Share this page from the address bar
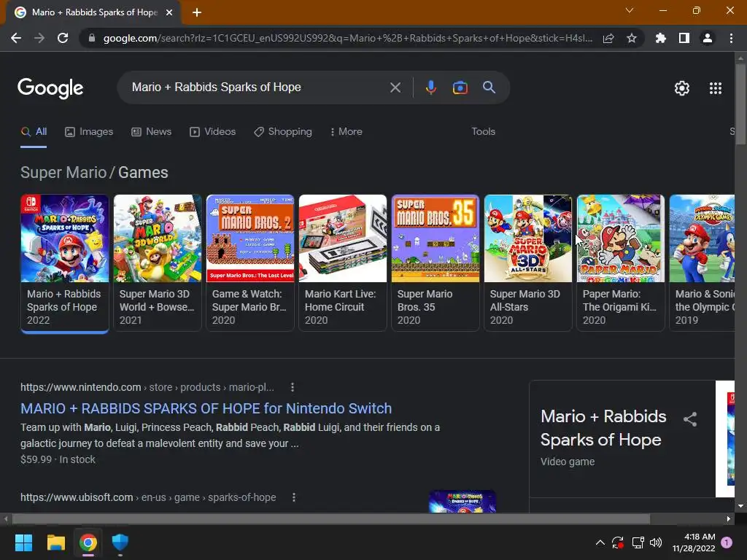 pyautogui.click(x=608, y=38)
